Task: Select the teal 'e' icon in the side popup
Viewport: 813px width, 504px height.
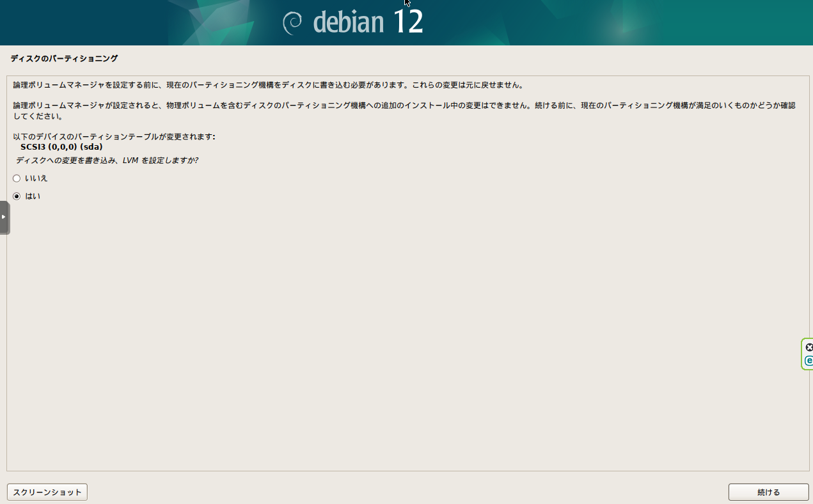Action: [x=808, y=361]
